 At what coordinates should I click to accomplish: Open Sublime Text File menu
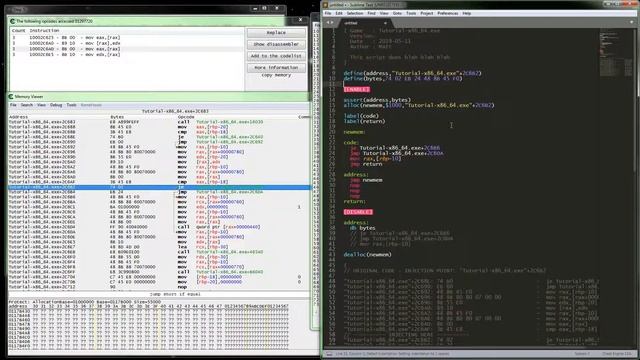coord(328,13)
